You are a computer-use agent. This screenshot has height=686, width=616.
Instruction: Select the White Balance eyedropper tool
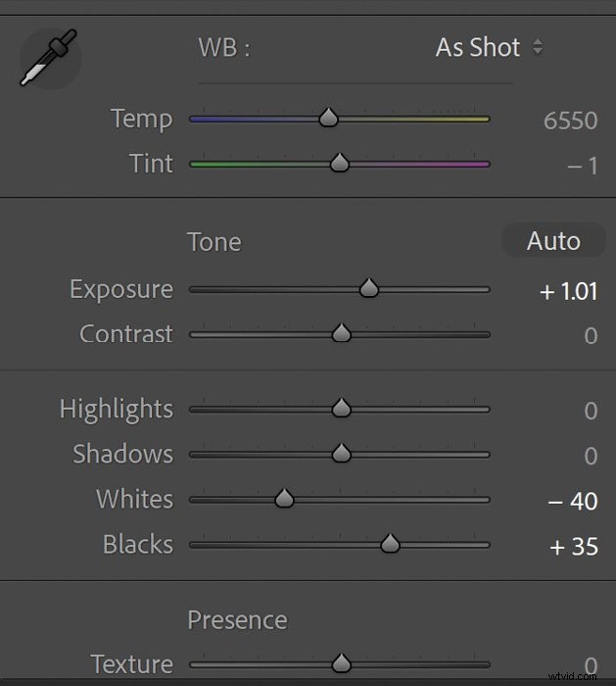point(49,58)
